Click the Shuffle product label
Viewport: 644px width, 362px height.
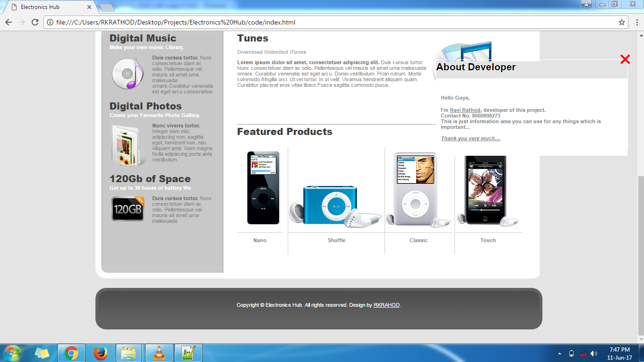tap(336, 240)
